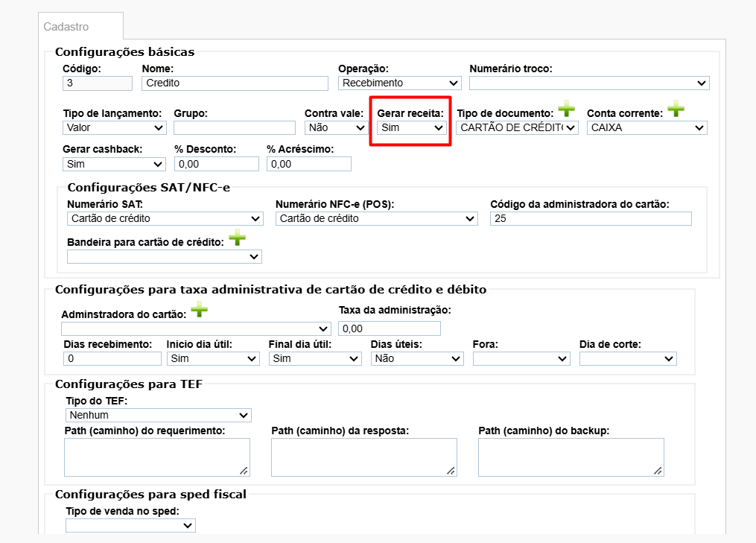Click the Configurações para TEF heading
756x543 pixels.
click(x=129, y=384)
